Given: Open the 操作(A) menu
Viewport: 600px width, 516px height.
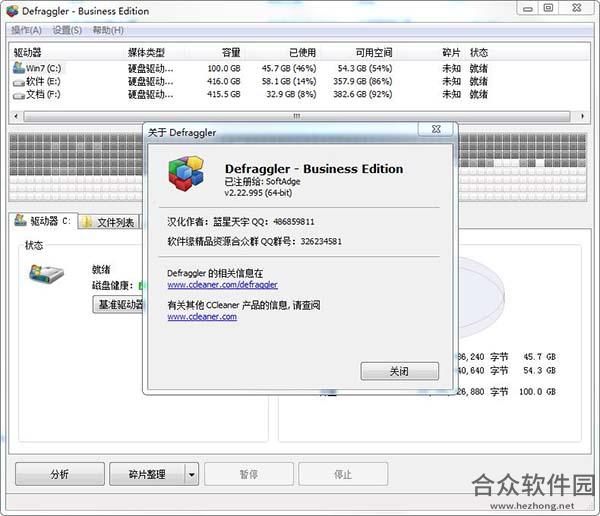Looking at the screenshot, I should click(26, 30).
